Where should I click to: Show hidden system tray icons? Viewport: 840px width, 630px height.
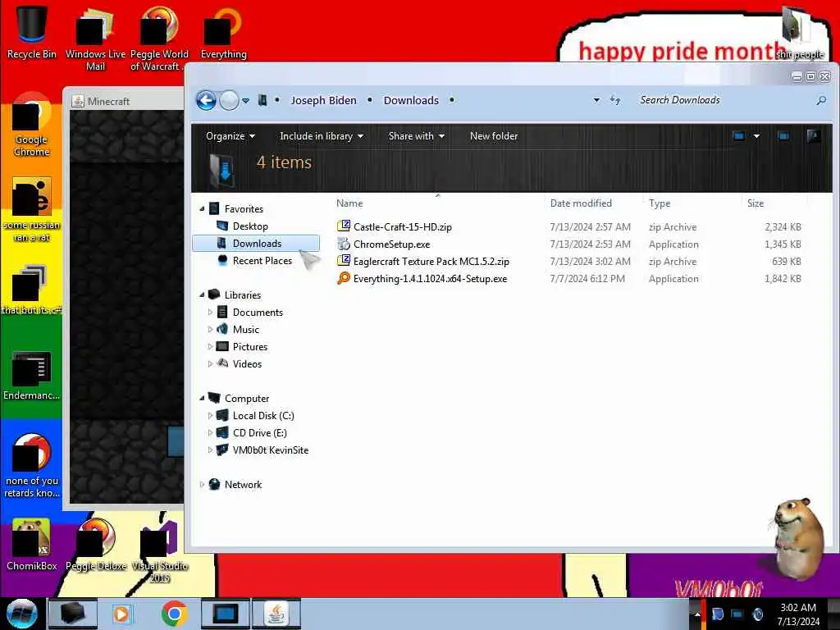click(697, 614)
